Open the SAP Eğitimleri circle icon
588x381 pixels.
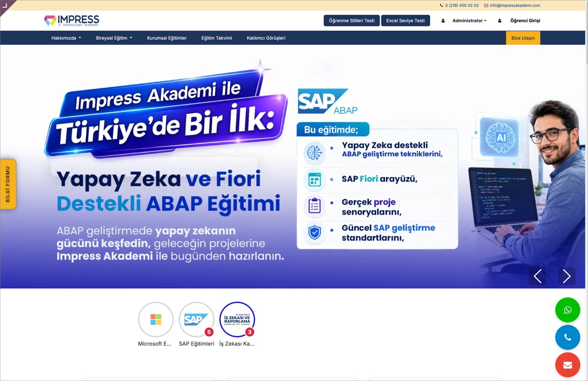196,319
